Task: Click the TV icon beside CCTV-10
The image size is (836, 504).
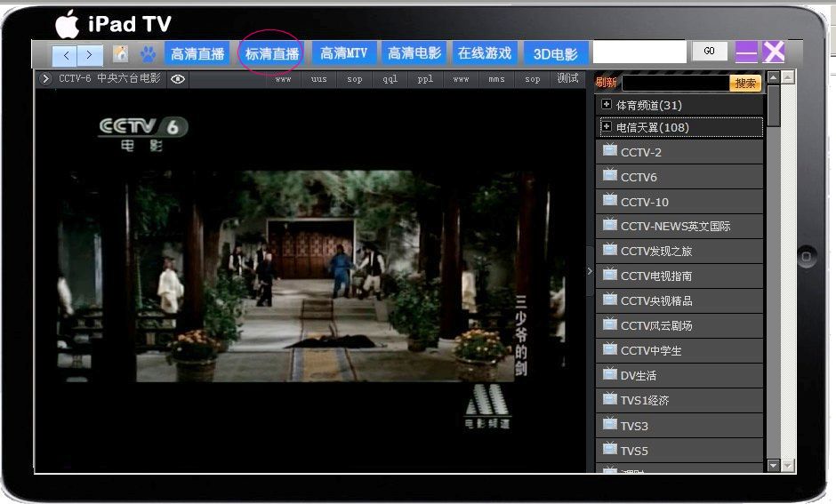Action: coord(610,201)
